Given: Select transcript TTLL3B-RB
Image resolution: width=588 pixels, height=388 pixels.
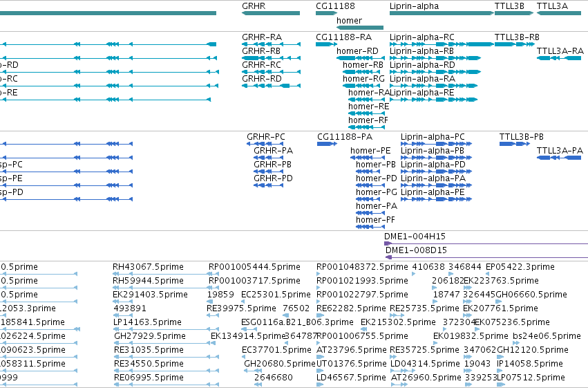Looking at the screenshot, I should [x=517, y=37].
